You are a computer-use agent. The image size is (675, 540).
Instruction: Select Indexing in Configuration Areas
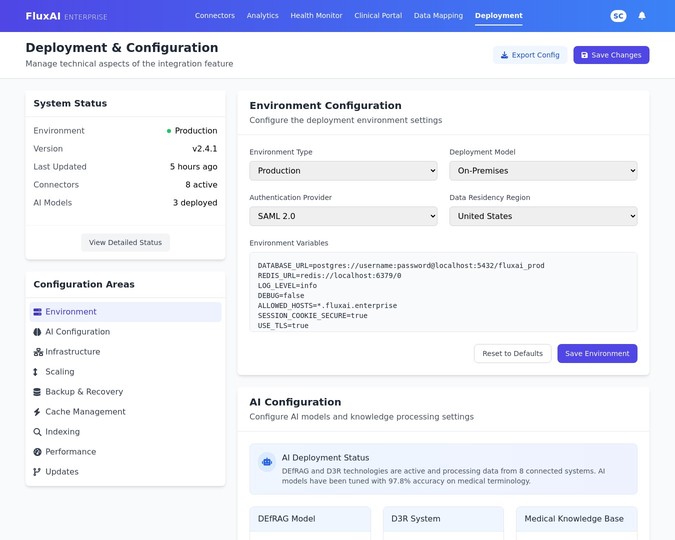pos(125,432)
